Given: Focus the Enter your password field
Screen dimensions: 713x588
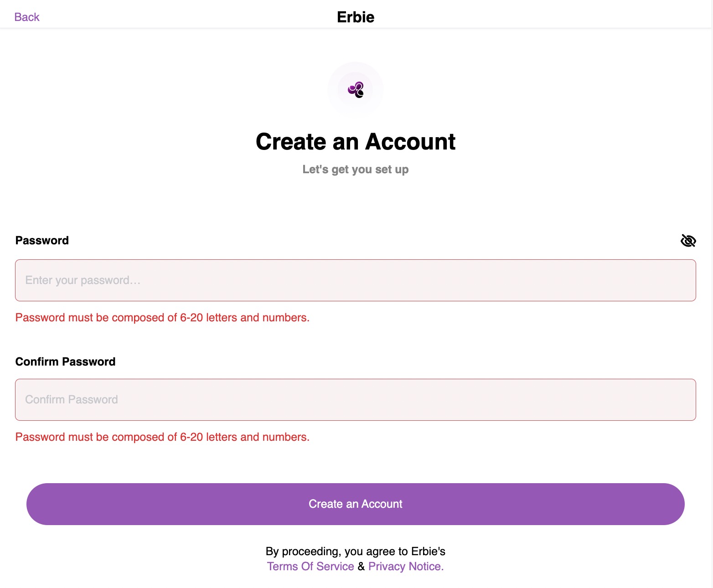Looking at the screenshot, I should pos(356,280).
